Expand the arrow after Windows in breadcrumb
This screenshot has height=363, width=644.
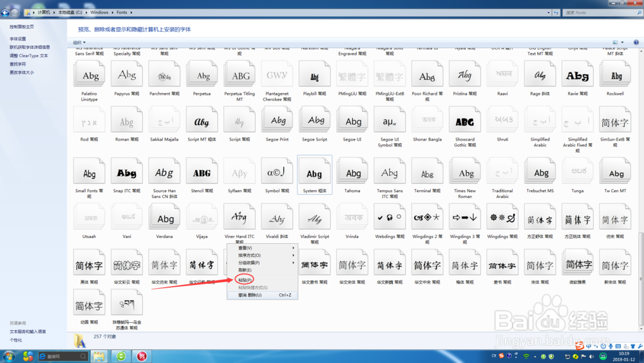(113, 12)
